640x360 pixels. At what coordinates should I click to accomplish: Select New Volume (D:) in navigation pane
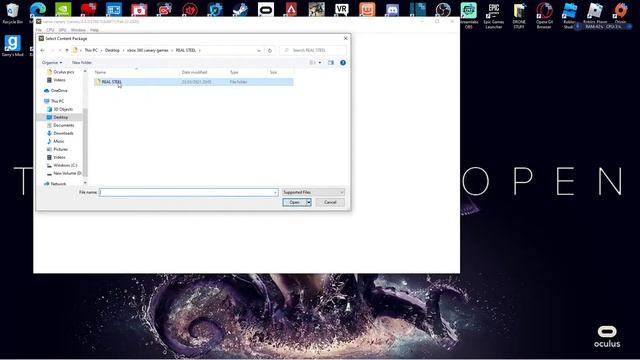click(64, 173)
